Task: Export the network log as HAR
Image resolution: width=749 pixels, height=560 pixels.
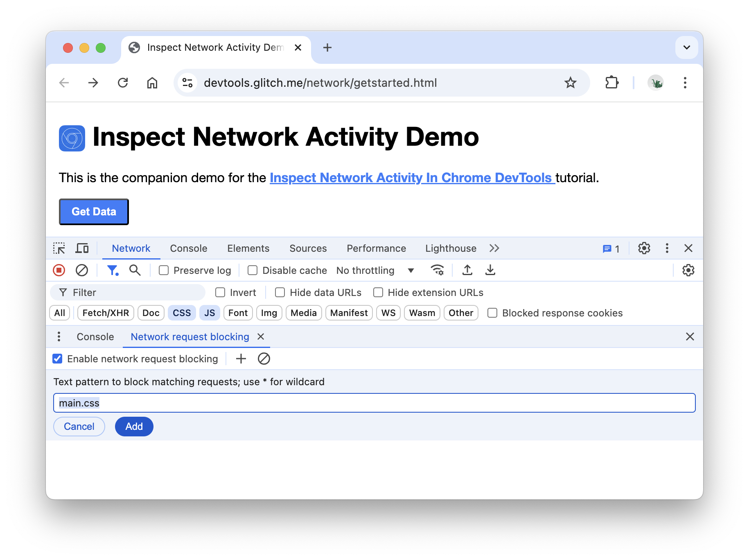Action: tap(490, 270)
